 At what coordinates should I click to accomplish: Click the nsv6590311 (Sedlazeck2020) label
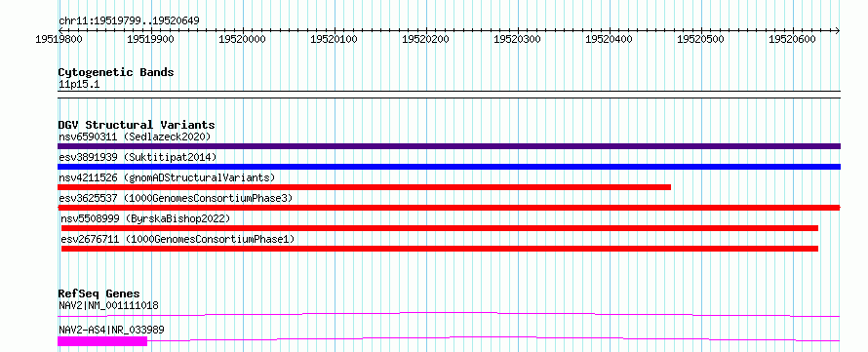(x=135, y=137)
